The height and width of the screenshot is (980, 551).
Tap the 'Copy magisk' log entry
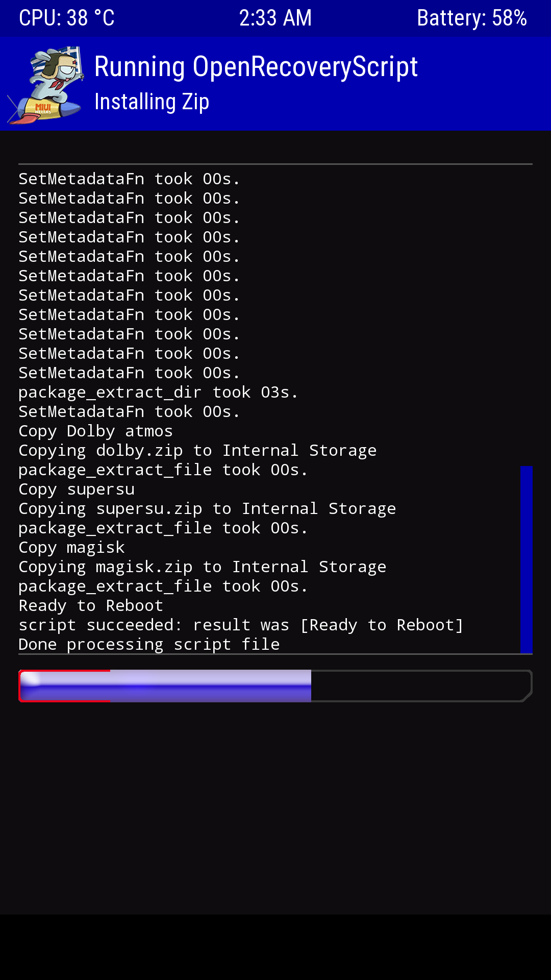click(x=71, y=547)
